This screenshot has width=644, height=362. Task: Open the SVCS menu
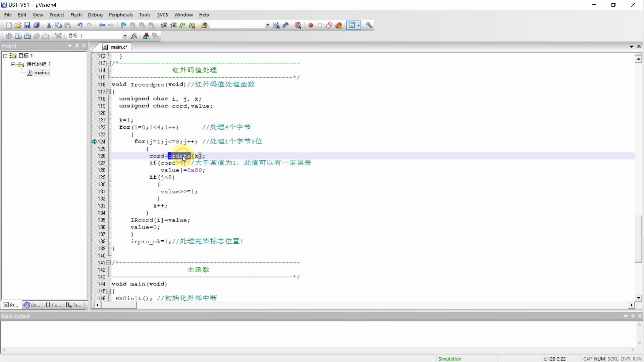point(163,15)
